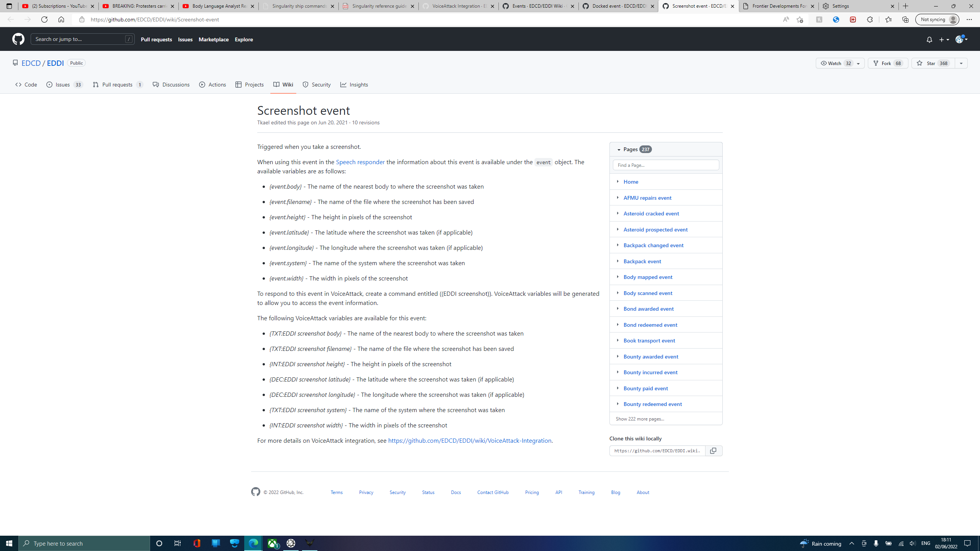Open the tab actions menu icon

(x=9, y=6)
